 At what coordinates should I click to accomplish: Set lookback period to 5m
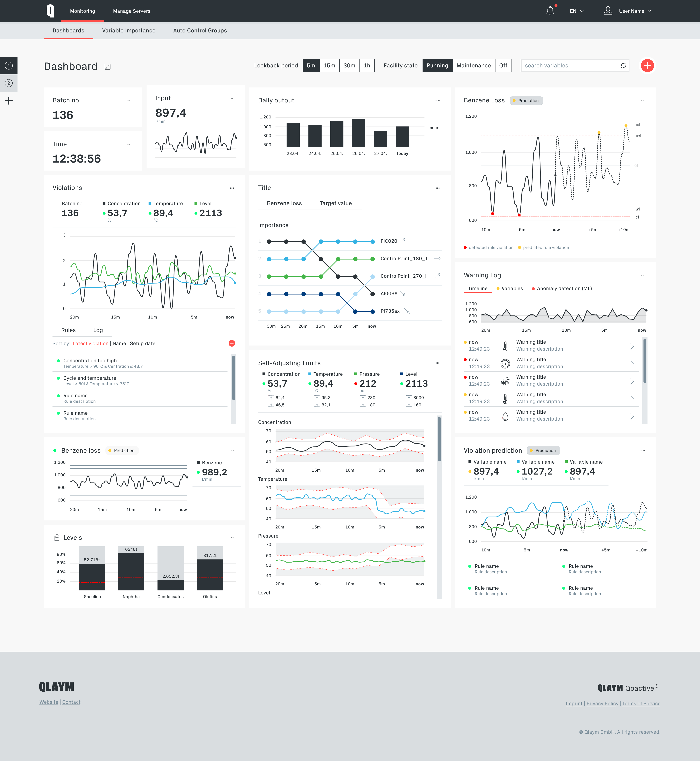point(311,65)
